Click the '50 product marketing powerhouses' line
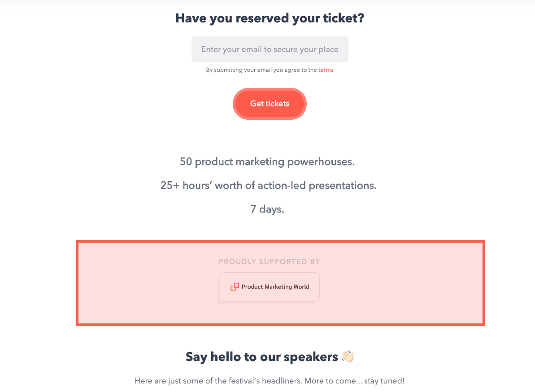 [x=267, y=162]
